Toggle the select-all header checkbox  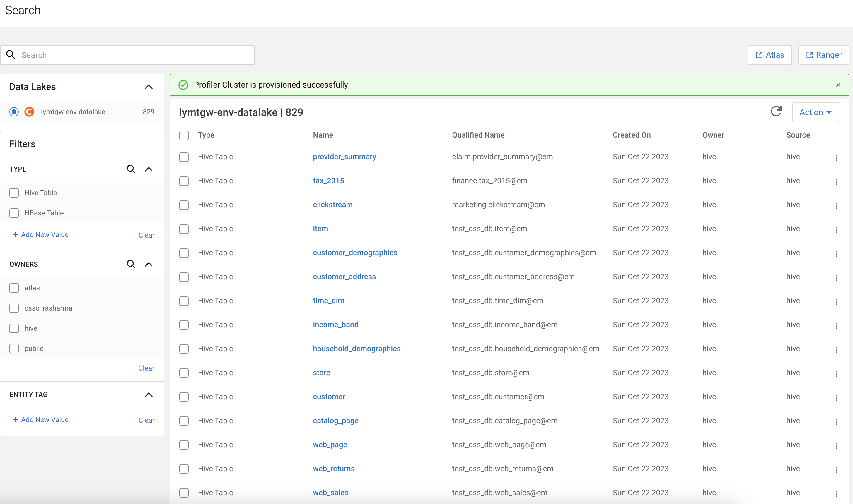(184, 135)
